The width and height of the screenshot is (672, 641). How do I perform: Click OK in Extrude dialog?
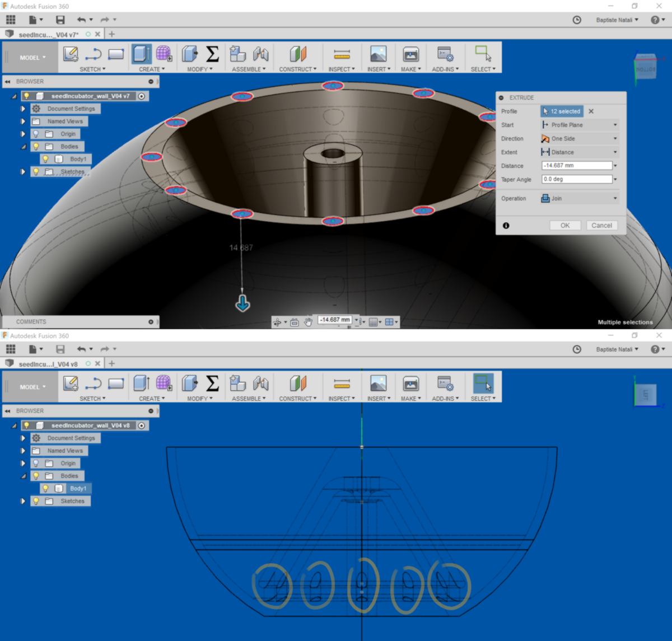[565, 225]
